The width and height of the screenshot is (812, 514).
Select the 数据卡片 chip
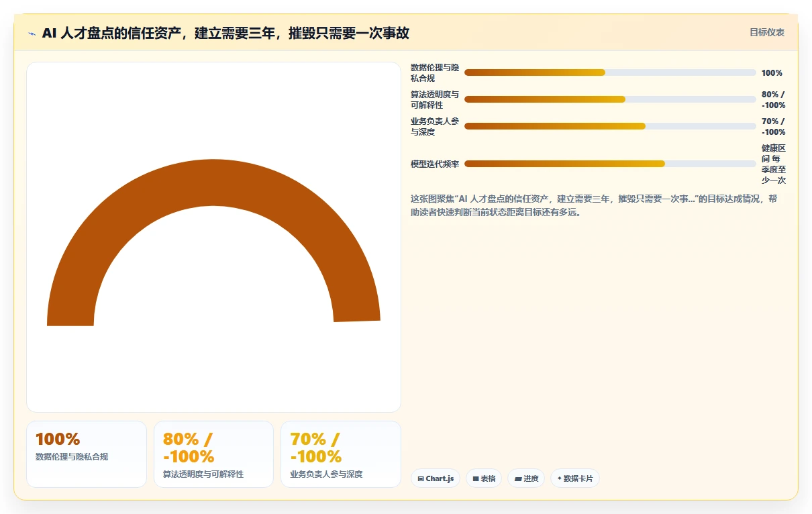pos(575,478)
